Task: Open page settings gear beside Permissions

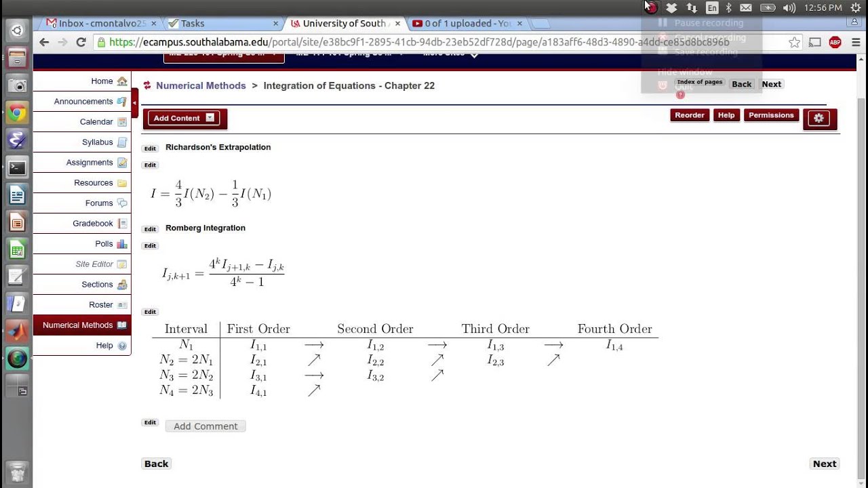Action: (x=819, y=118)
